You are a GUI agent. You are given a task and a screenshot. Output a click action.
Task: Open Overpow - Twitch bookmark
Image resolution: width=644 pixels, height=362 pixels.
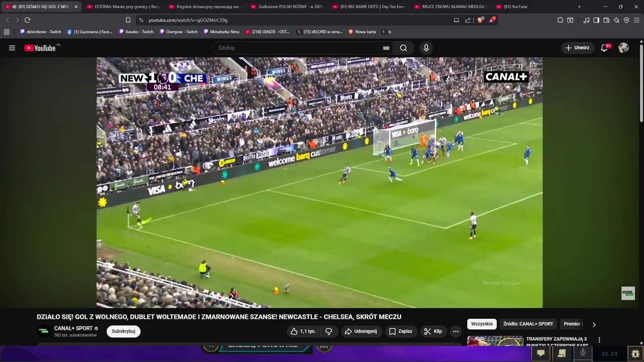click(179, 32)
